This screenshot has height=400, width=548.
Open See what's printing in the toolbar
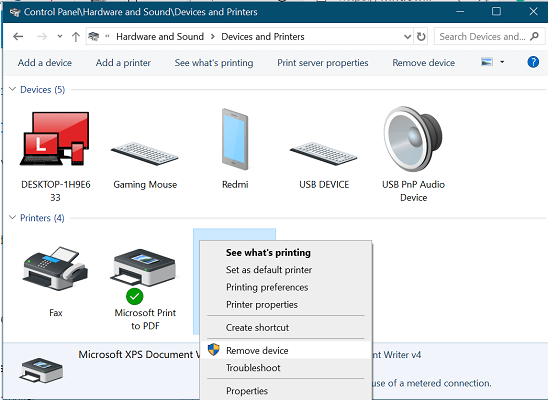pos(214,63)
